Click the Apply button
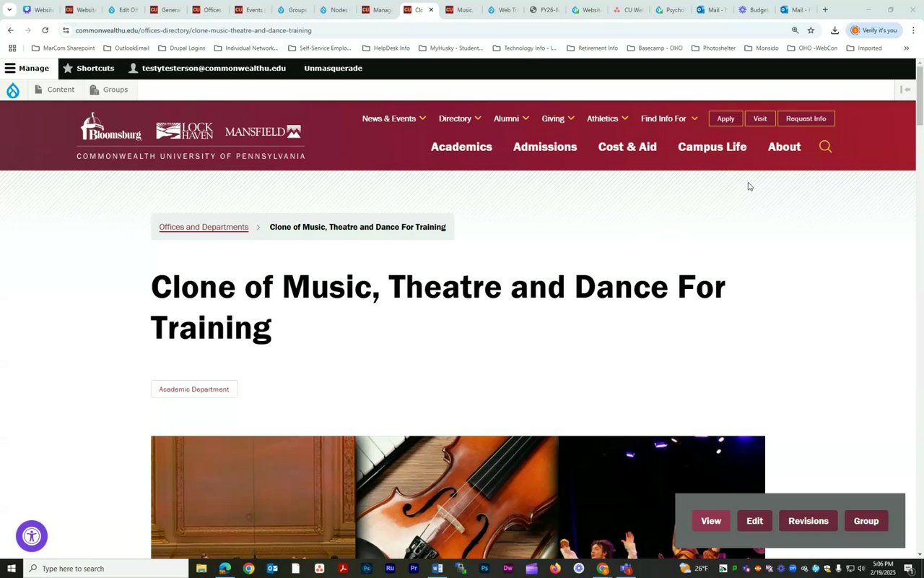 click(725, 118)
